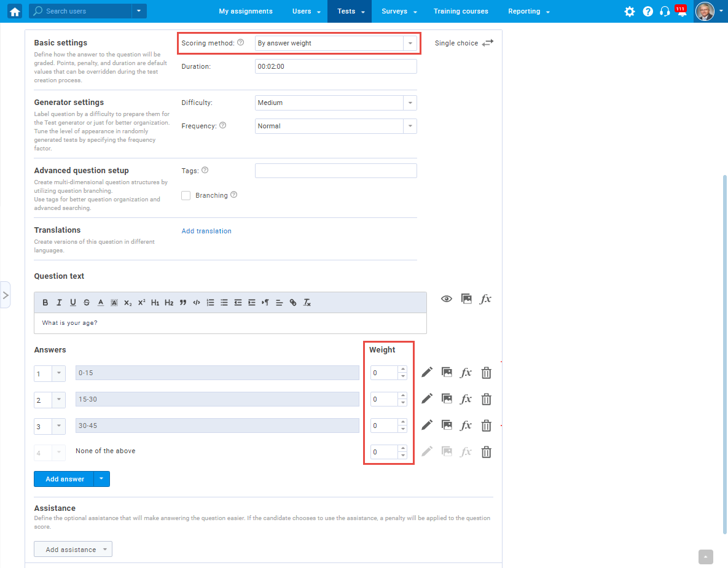Add image to the 15-30 answer
The height and width of the screenshot is (568, 728).
(447, 399)
